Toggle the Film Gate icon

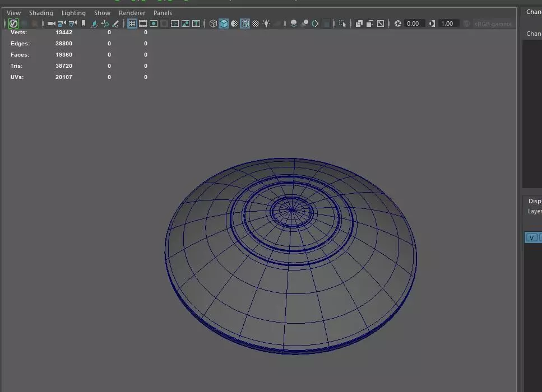(143, 24)
